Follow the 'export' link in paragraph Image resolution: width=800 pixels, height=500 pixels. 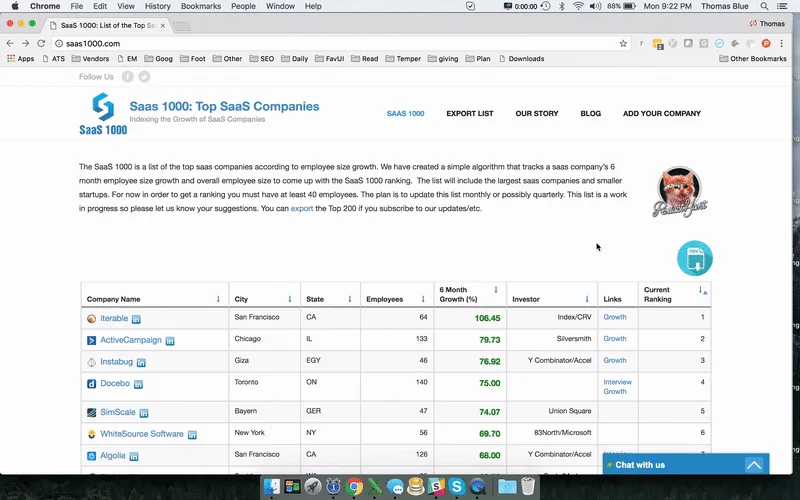point(302,208)
